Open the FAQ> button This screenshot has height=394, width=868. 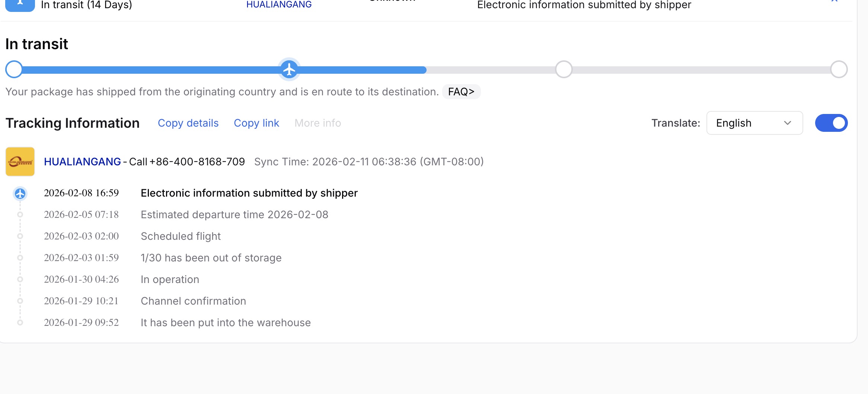(461, 92)
